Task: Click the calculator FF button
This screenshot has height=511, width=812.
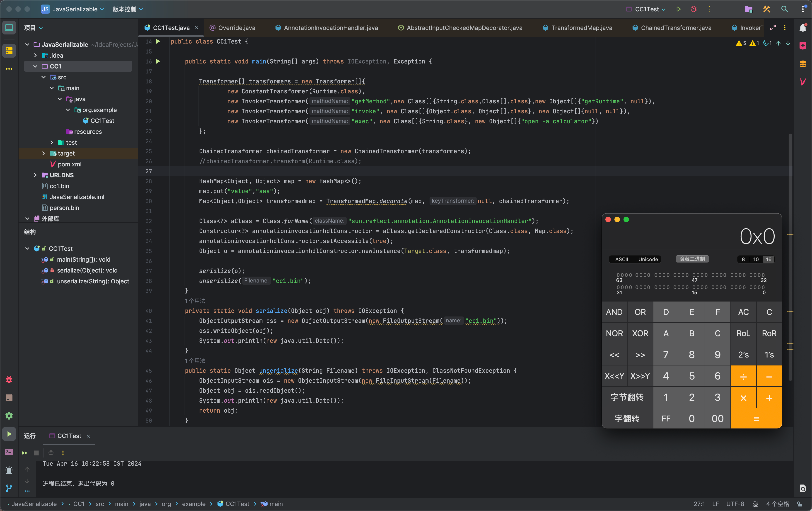Action: click(x=666, y=419)
